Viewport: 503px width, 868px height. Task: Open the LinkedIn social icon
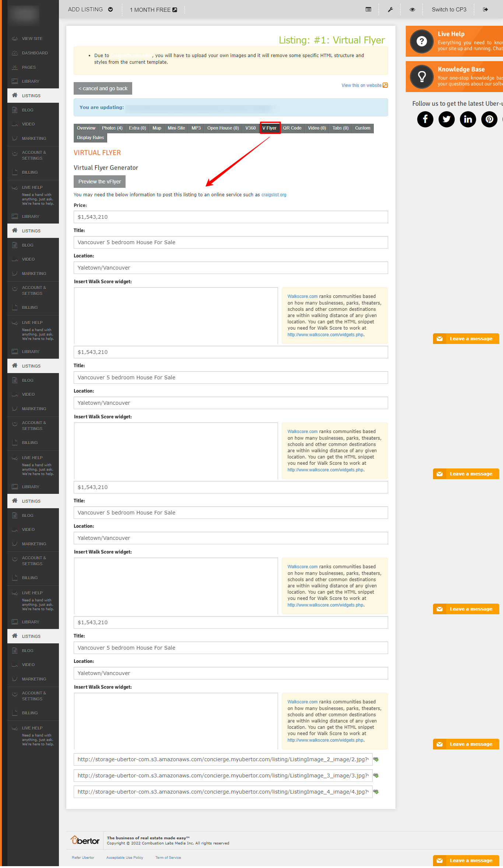468,119
